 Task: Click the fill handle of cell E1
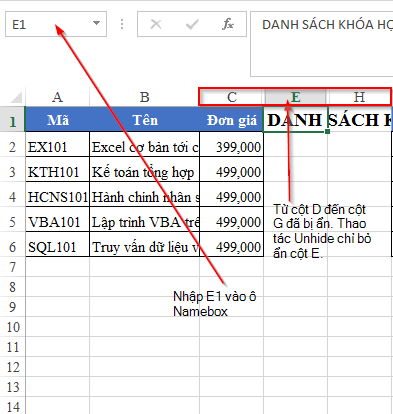328,132
